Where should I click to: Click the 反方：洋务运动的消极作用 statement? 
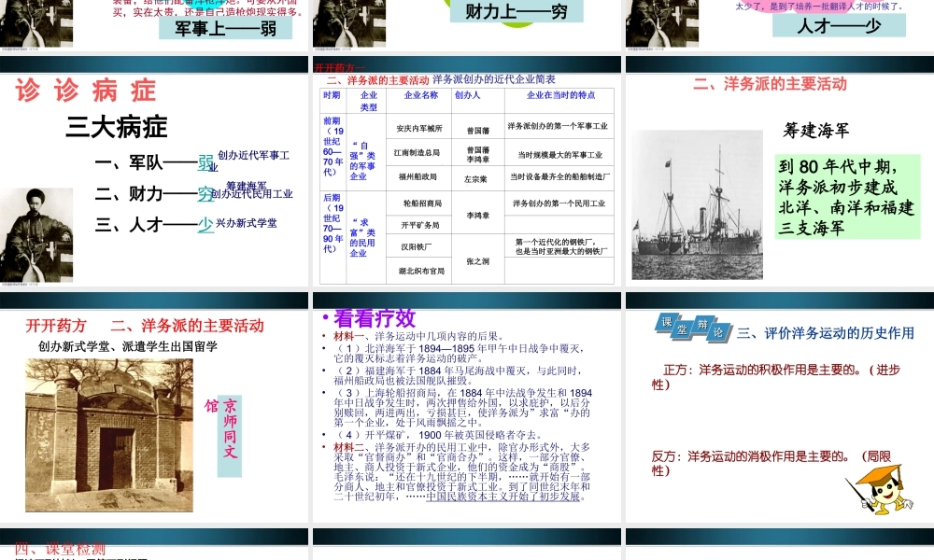771,463
